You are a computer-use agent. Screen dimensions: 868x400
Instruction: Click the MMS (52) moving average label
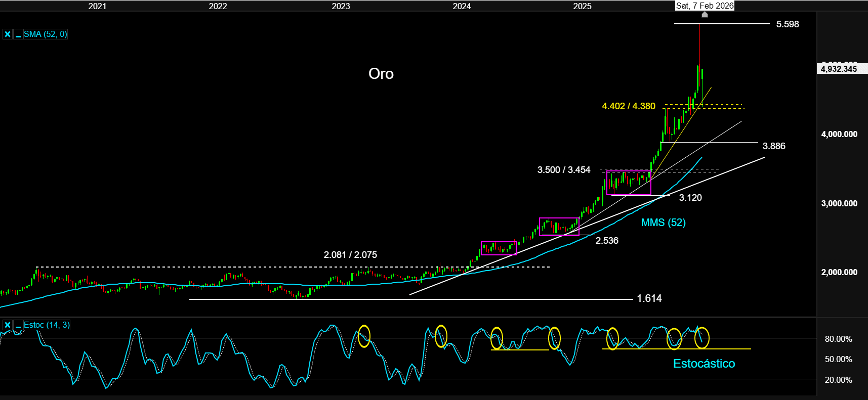[x=663, y=223]
